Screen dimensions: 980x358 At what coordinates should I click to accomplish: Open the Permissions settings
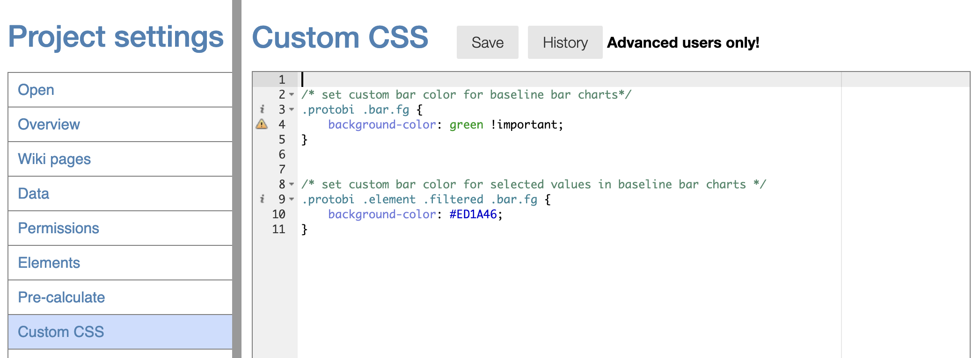[59, 228]
